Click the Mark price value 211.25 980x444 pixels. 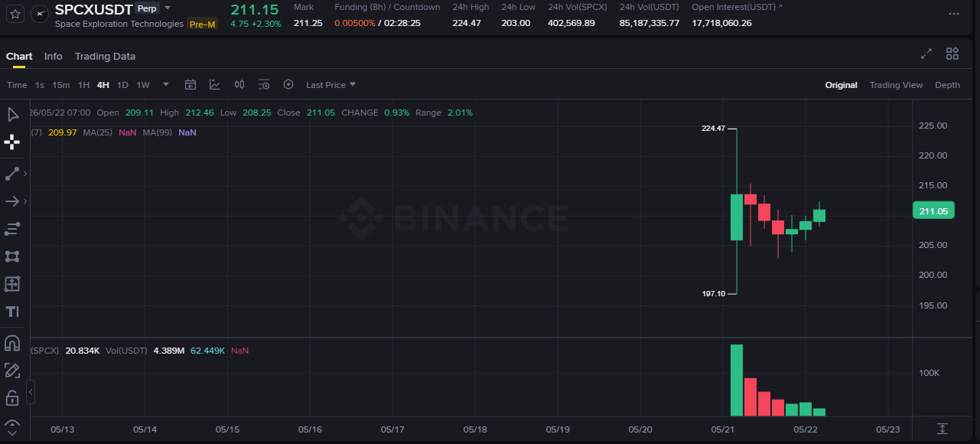click(x=308, y=23)
